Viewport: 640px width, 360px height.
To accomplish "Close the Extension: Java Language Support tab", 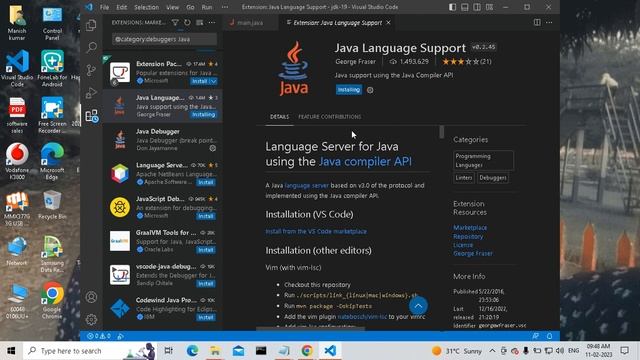I will tap(389, 22).
